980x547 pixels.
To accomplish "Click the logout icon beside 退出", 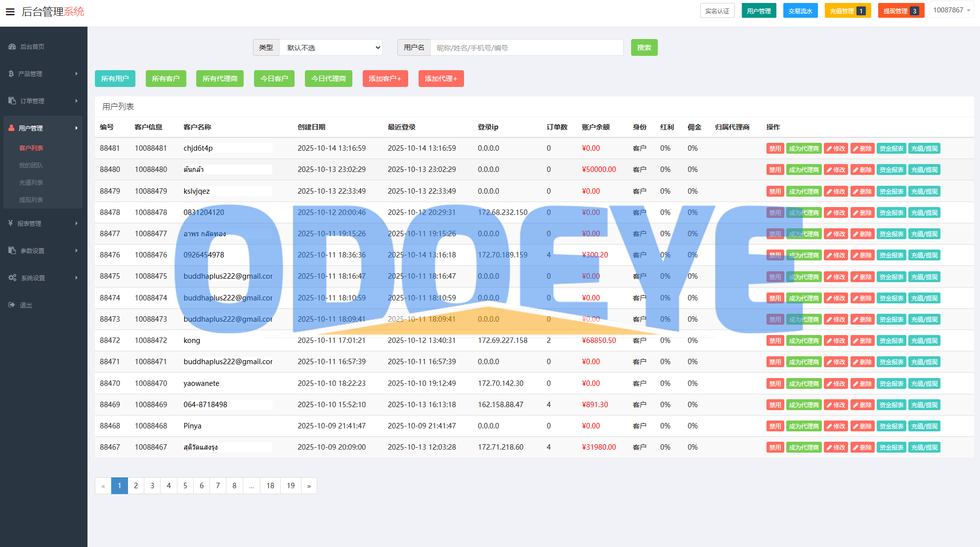I will point(11,305).
